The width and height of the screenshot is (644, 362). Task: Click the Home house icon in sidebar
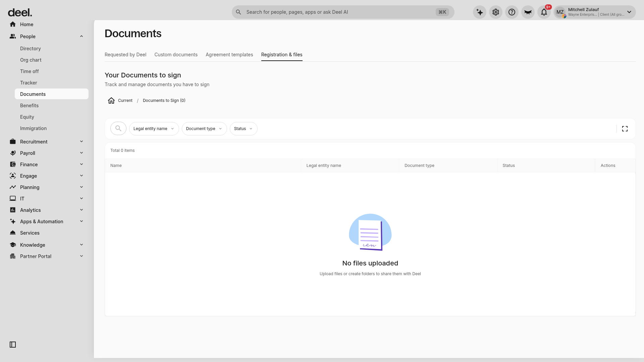point(13,24)
